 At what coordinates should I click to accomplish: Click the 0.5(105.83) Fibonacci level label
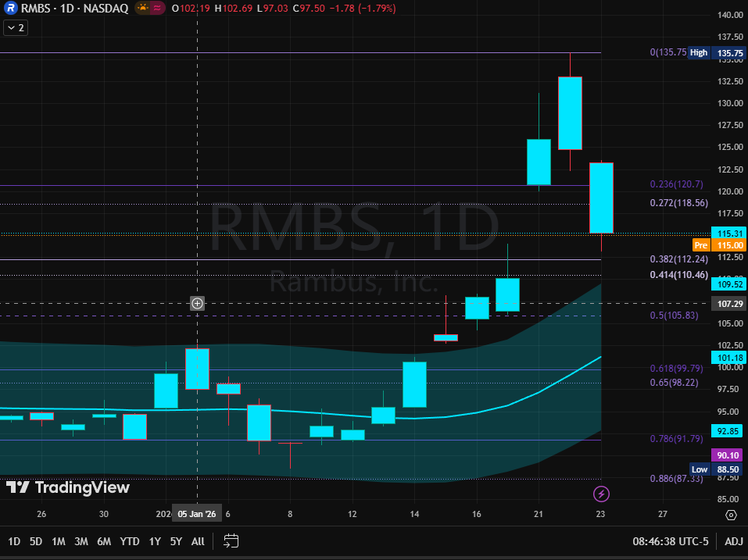(674, 315)
